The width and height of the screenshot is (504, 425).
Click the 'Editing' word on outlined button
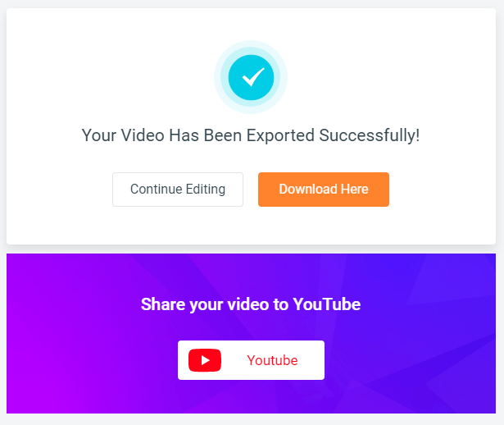[206, 190]
